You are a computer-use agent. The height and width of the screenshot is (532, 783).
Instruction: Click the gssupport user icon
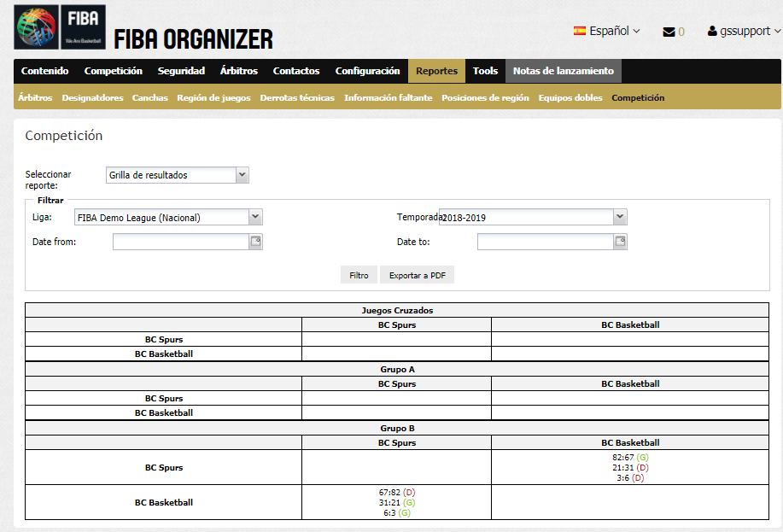tap(712, 31)
